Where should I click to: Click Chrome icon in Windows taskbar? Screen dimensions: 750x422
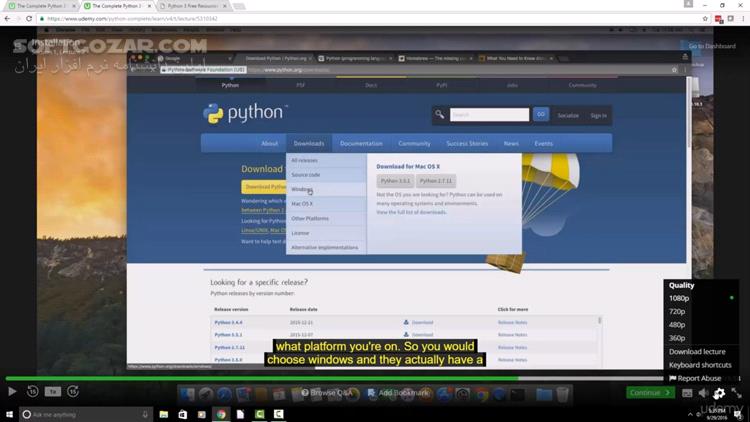tap(221, 414)
